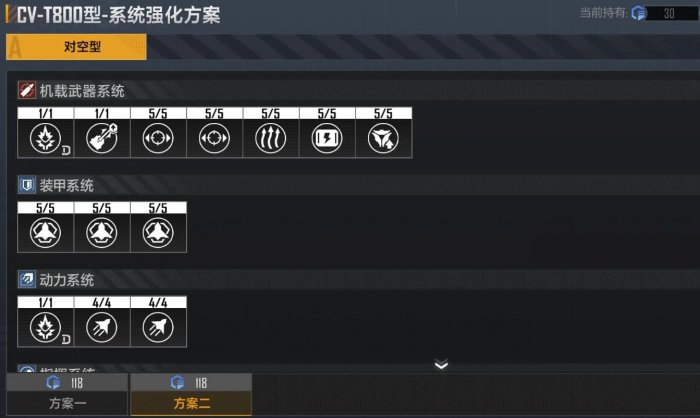Viewport: 700px width, 418px height.
Task: Select the second crosshair targeting upgrade icon
Action: click(214, 138)
